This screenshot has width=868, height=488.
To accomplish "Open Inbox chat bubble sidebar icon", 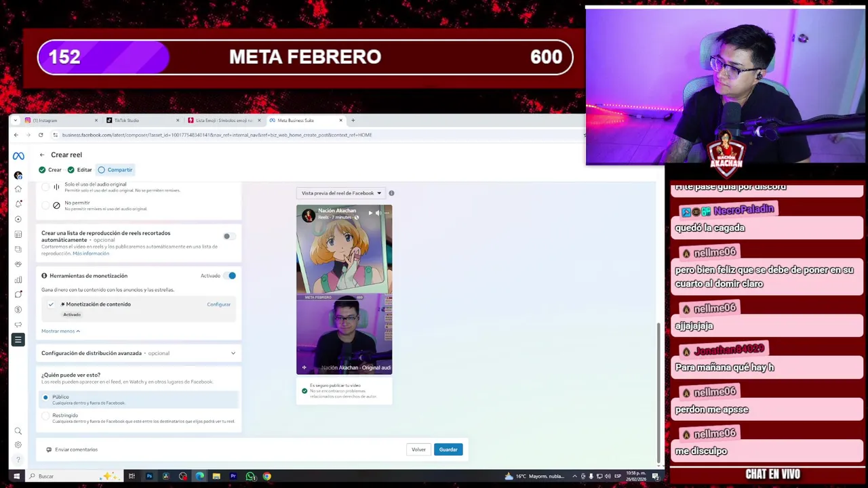I will tap(18, 294).
